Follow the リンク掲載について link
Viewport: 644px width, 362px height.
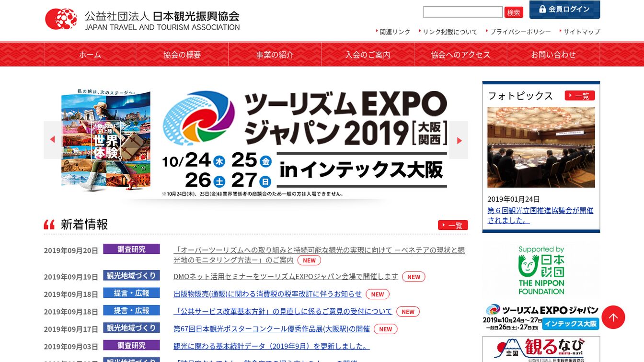coord(450,32)
